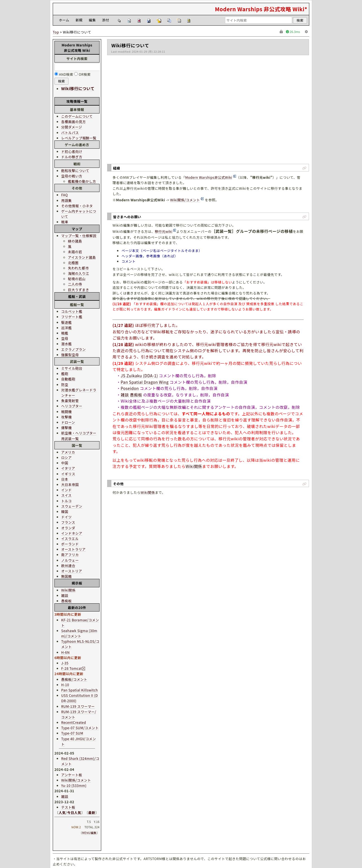Open コルベット艦 ship list link

point(72,311)
